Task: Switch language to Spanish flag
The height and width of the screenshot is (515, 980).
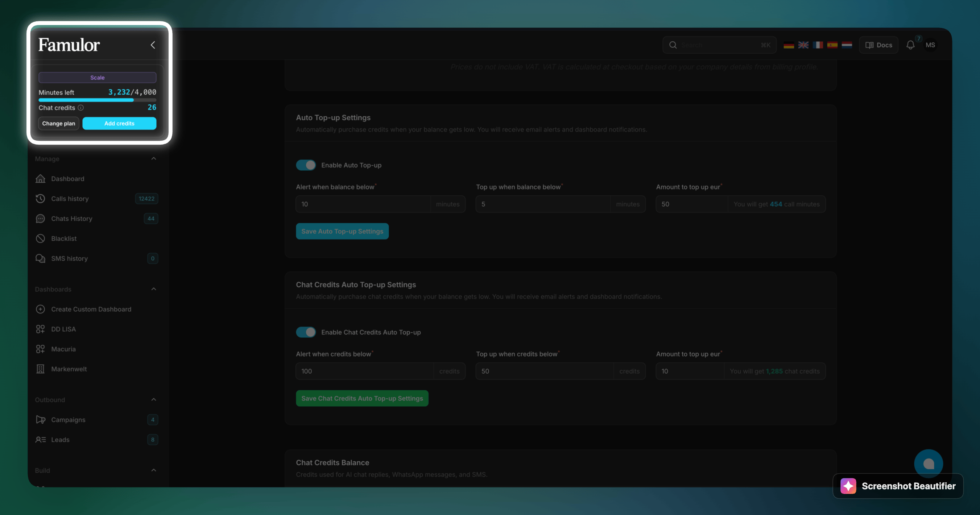Action: click(832, 45)
